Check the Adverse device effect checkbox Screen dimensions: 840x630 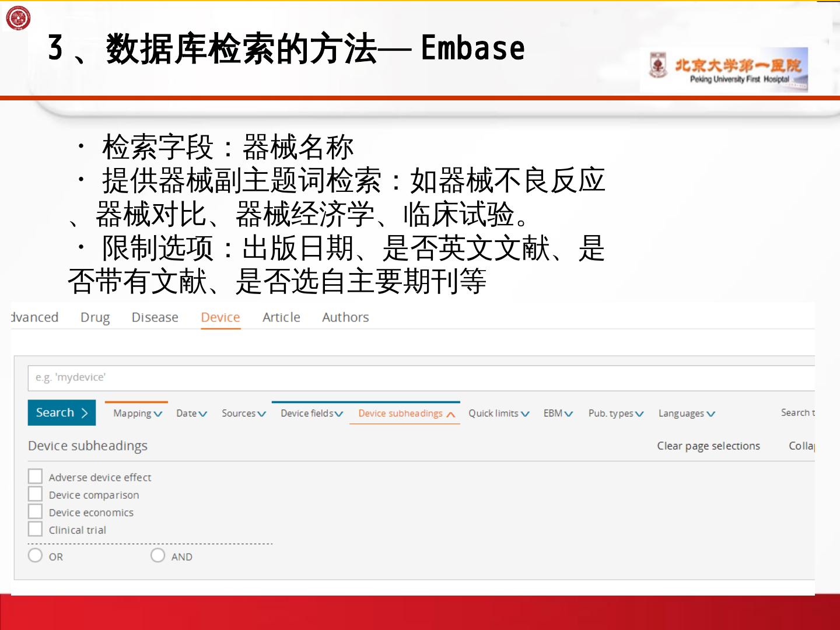36,477
